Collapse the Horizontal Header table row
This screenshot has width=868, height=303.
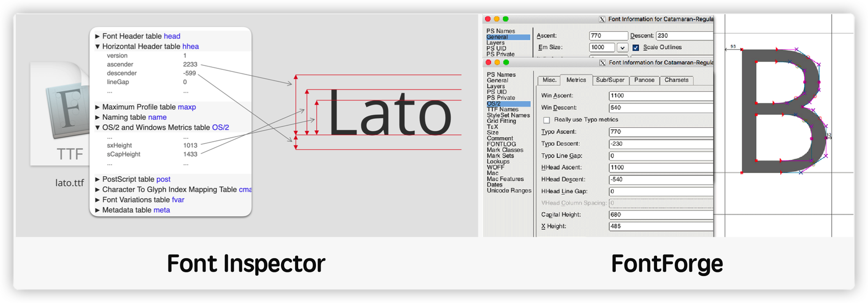(98, 46)
